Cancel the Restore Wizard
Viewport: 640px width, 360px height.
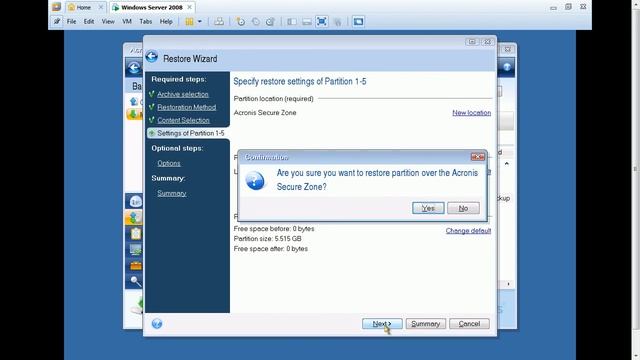tap(469, 324)
